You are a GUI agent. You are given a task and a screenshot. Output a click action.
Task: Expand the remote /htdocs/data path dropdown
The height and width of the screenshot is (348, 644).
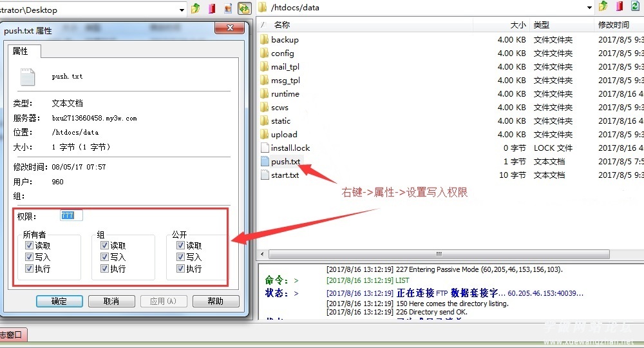point(589,8)
